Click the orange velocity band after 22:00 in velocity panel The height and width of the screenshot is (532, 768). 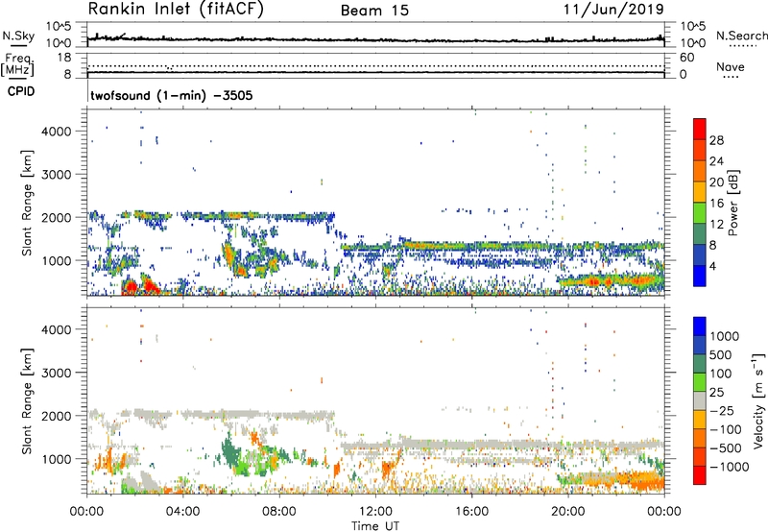tap(641, 480)
